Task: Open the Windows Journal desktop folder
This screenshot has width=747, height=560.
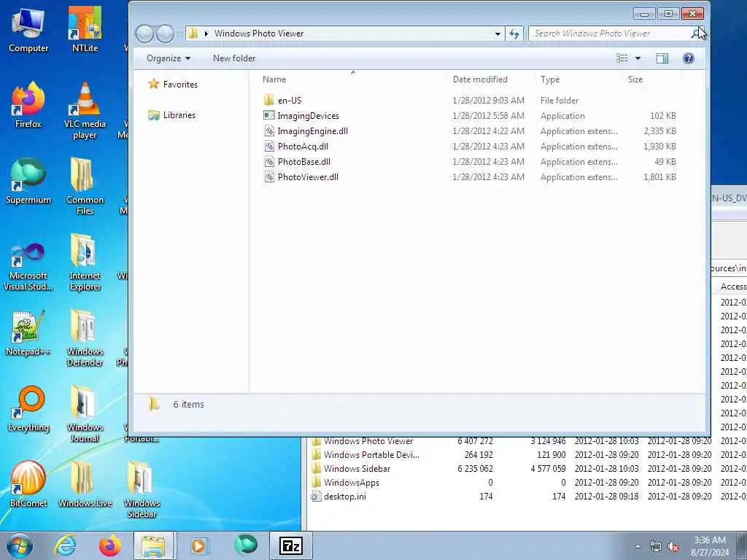Action: pos(85,414)
